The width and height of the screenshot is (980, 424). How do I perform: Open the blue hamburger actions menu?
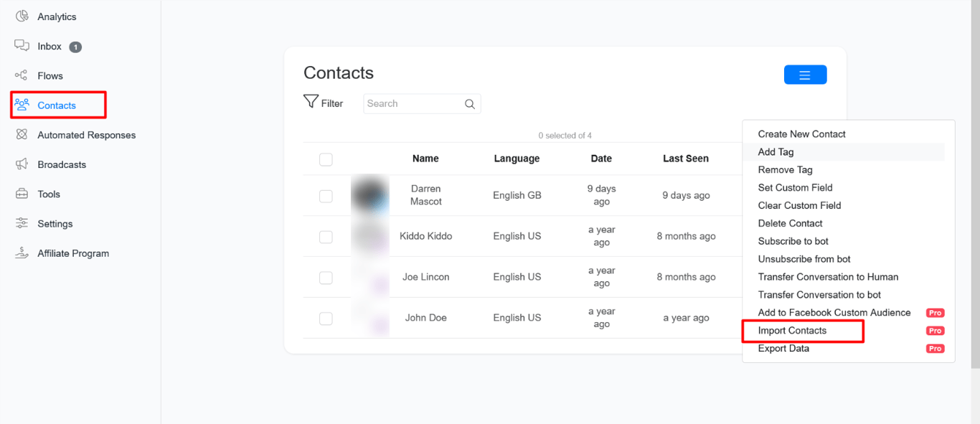805,75
